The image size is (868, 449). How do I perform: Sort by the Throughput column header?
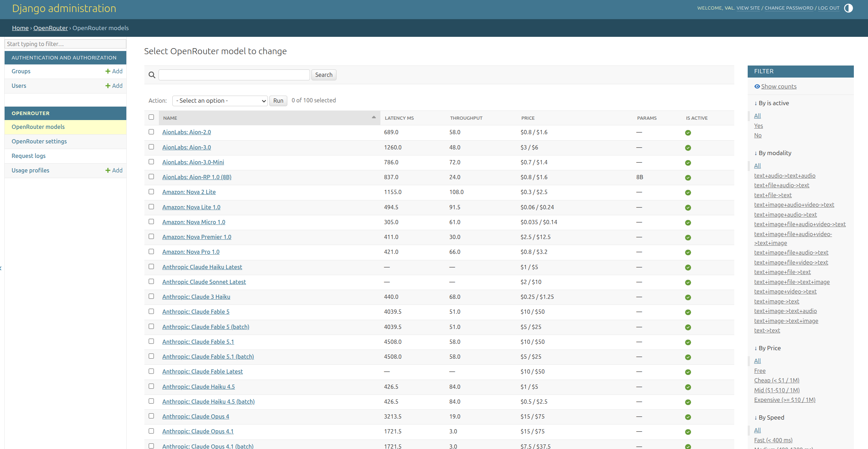tap(466, 118)
